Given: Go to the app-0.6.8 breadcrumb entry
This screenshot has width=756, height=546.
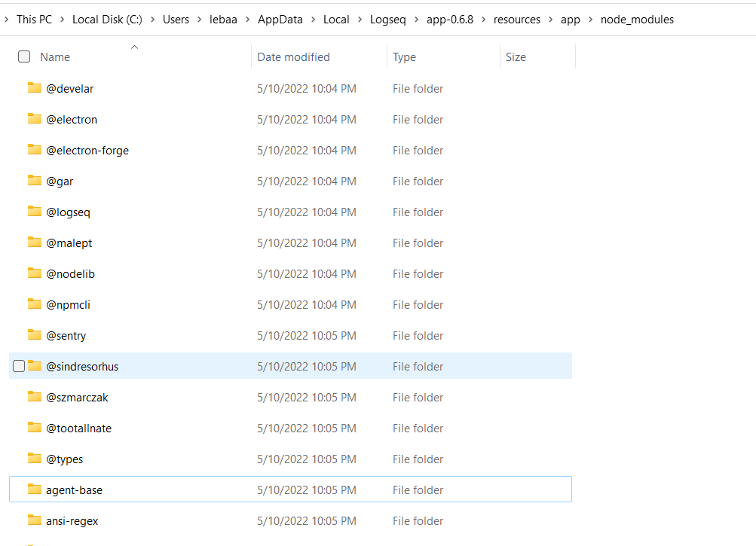Looking at the screenshot, I should (x=449, y=19).
